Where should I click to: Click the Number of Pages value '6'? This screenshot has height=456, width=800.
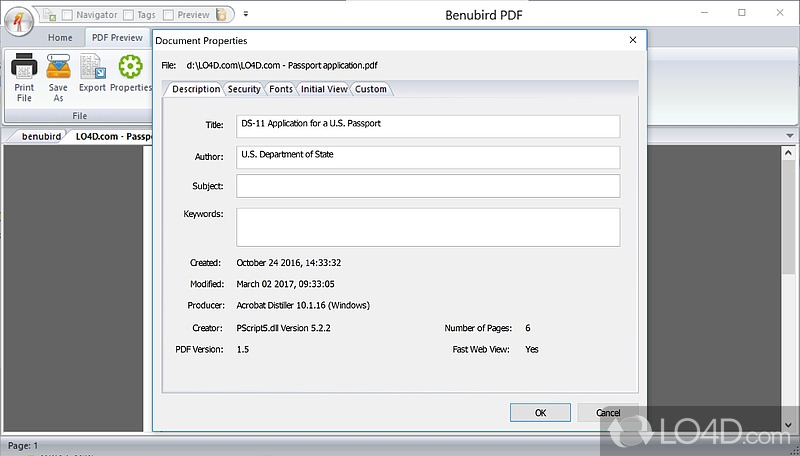528,328
